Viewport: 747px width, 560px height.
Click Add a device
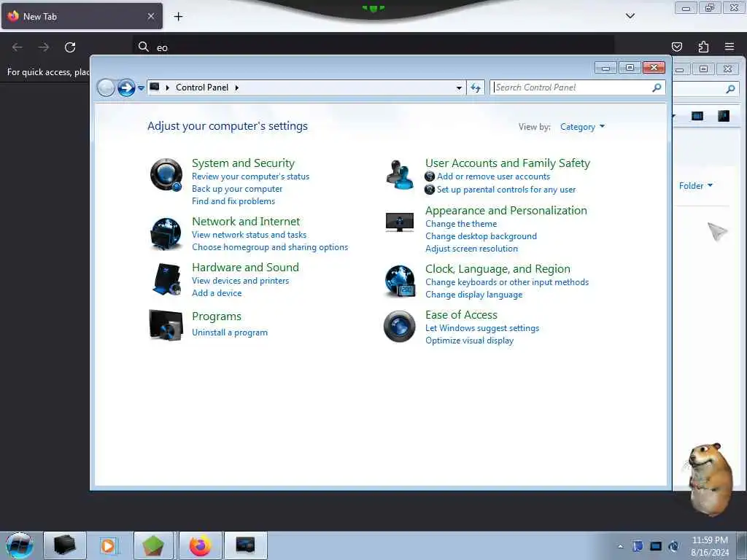(217, 293)
